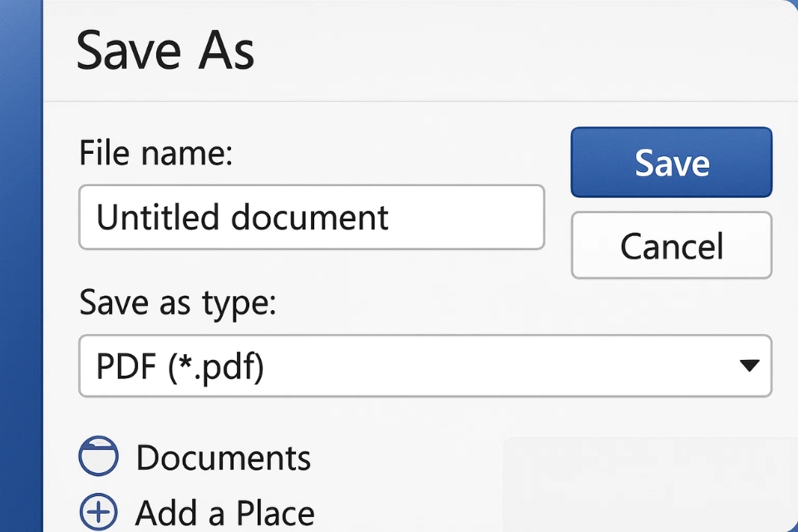798x532 pixels.
Task: Click the faded panel beside Documents
Action: point(648,482)
